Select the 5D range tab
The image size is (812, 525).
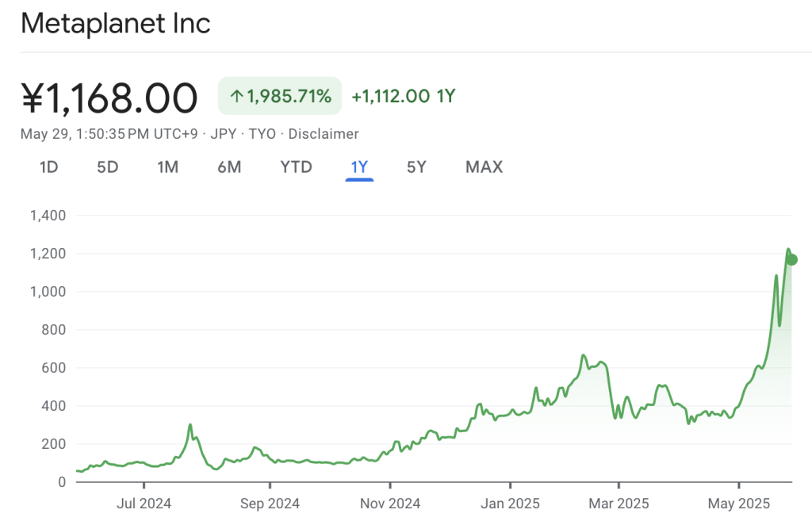[107, 167]
